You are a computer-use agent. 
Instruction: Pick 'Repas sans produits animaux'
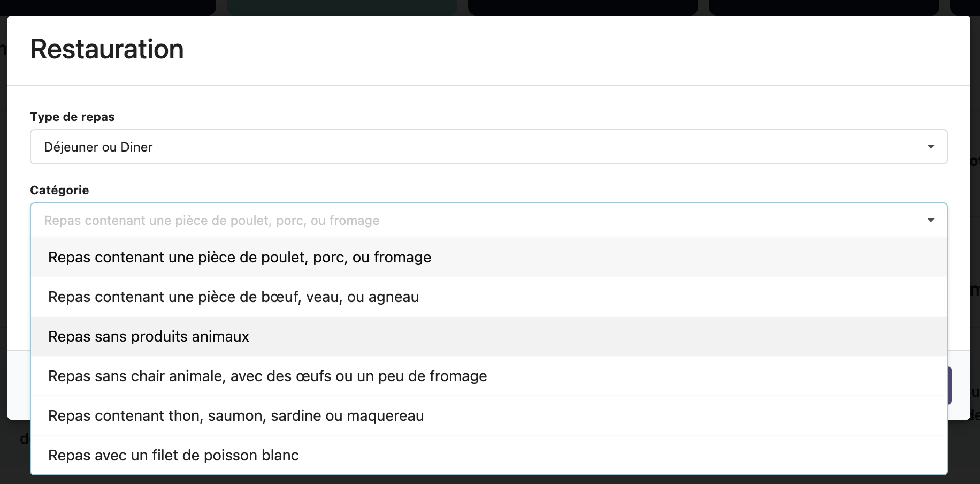[x=149, y=336]
